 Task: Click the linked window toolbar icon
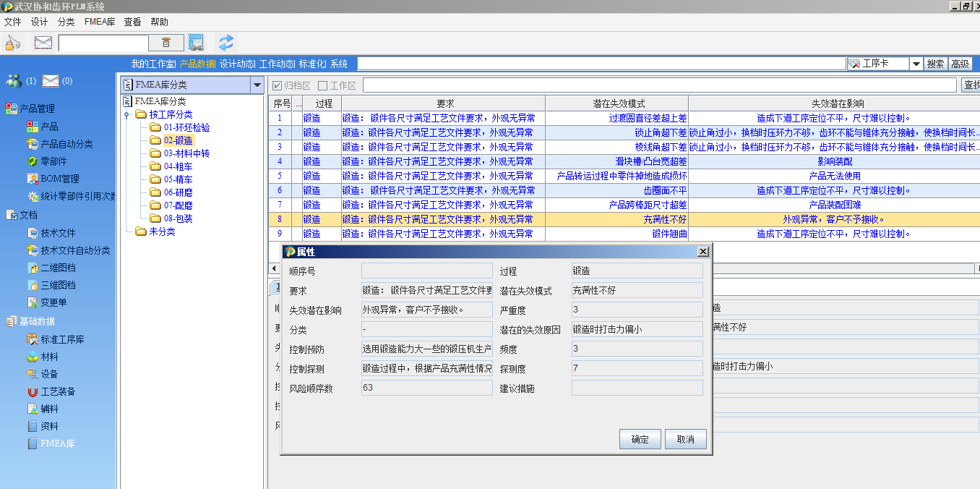(196, 43)
